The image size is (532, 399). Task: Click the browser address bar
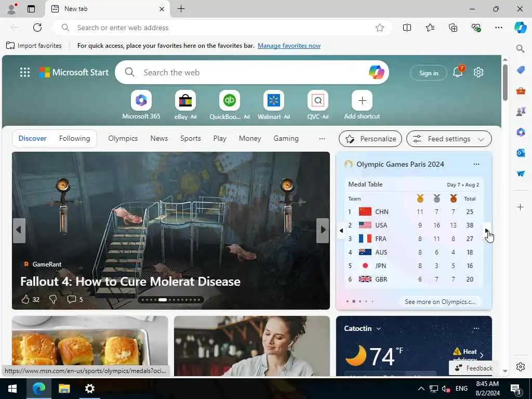pos(222,28)
